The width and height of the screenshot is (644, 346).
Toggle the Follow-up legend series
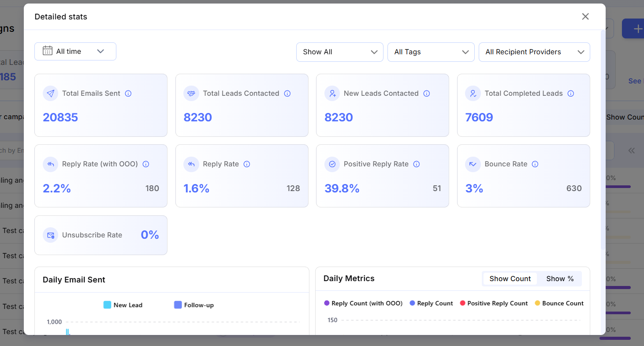pyautogui.click(x=194, y=305)
